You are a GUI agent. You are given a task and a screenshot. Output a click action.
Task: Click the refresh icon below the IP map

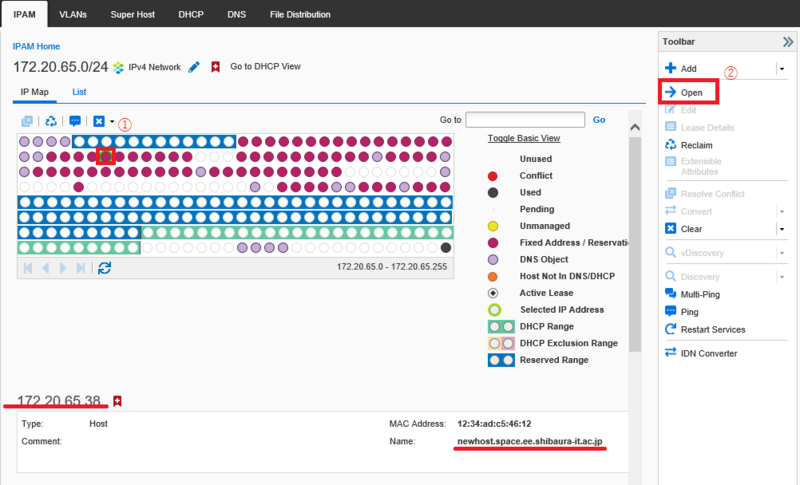104,267
